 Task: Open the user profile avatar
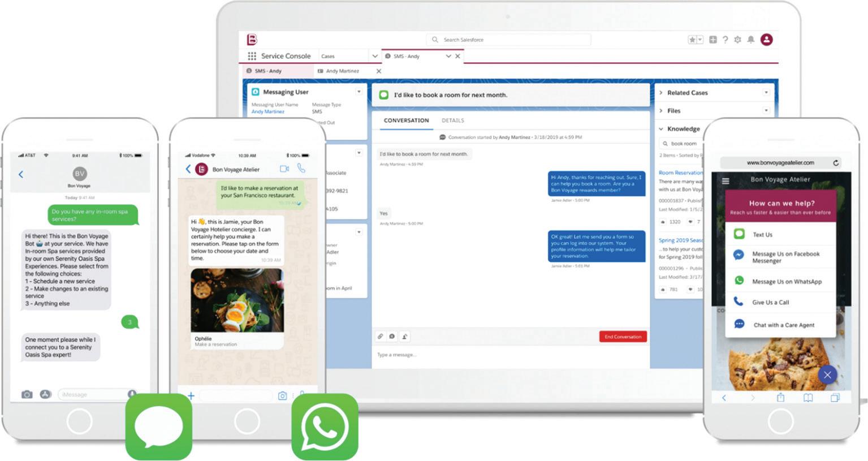tap(767, 40)
